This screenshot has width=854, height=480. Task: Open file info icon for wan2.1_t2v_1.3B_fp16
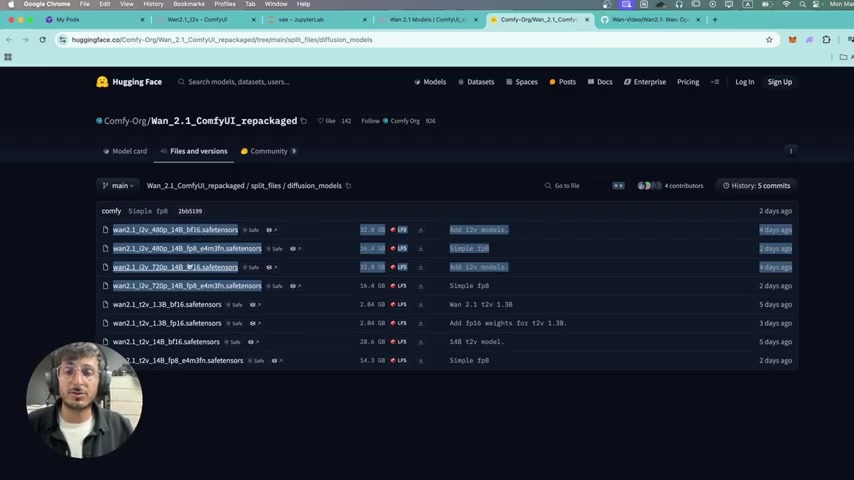[x=255, y=323]
